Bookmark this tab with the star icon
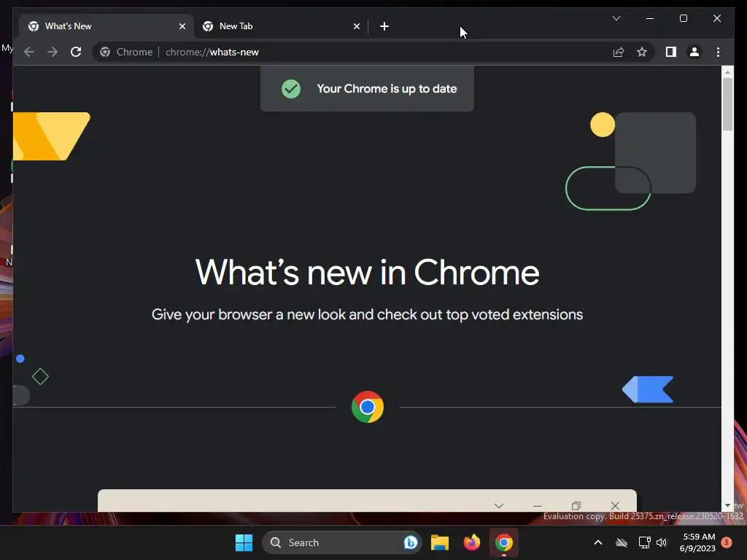 (x=642, y=52)
